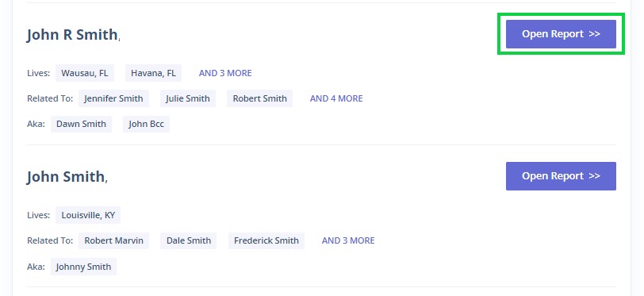This screenshot has width=644, height=296.
Task: Click the Julie Smith relative tag
Action: [x=188, y=98]
